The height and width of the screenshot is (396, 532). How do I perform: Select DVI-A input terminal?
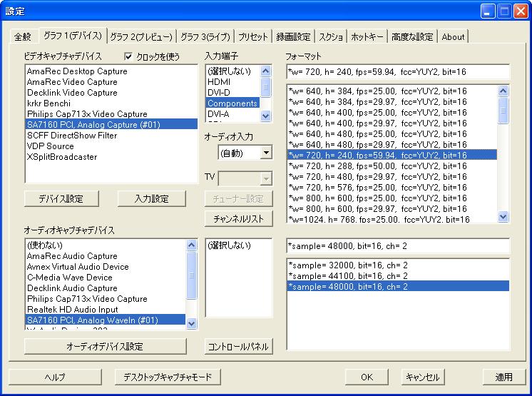232,114
